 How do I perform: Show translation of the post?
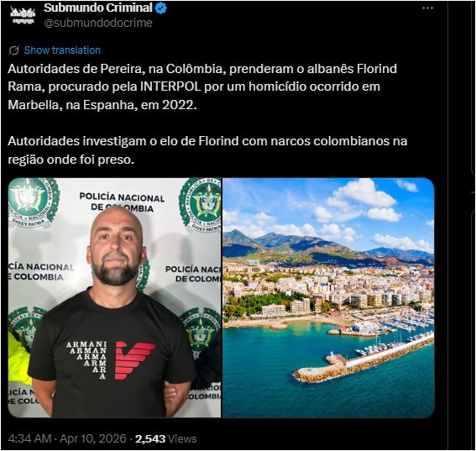pos(62,50)
